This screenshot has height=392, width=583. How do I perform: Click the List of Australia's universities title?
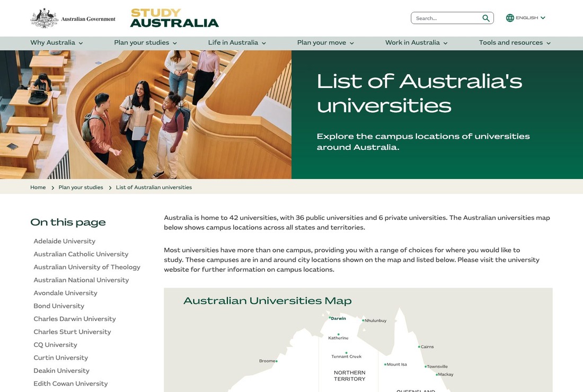[x=419, y=93]
